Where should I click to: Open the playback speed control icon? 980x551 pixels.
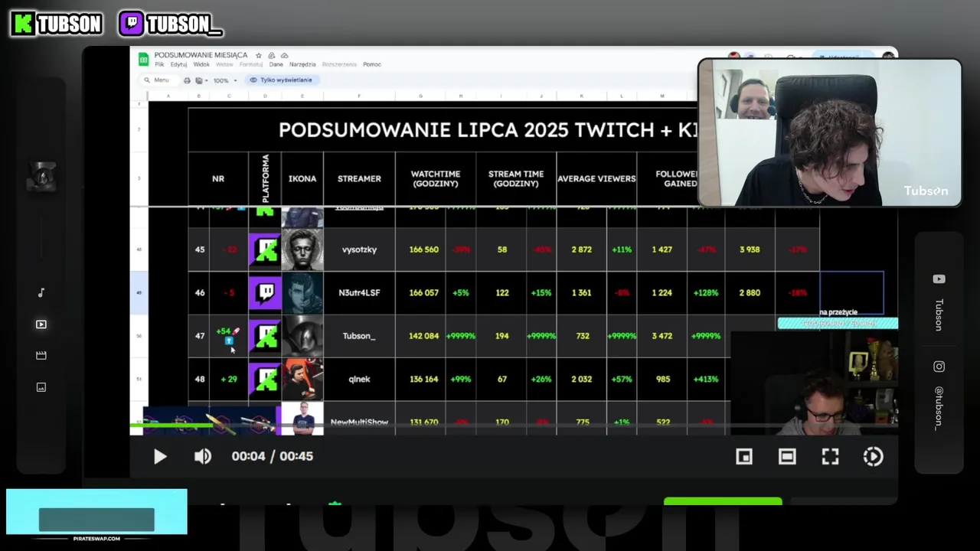[x=873, y=457]
